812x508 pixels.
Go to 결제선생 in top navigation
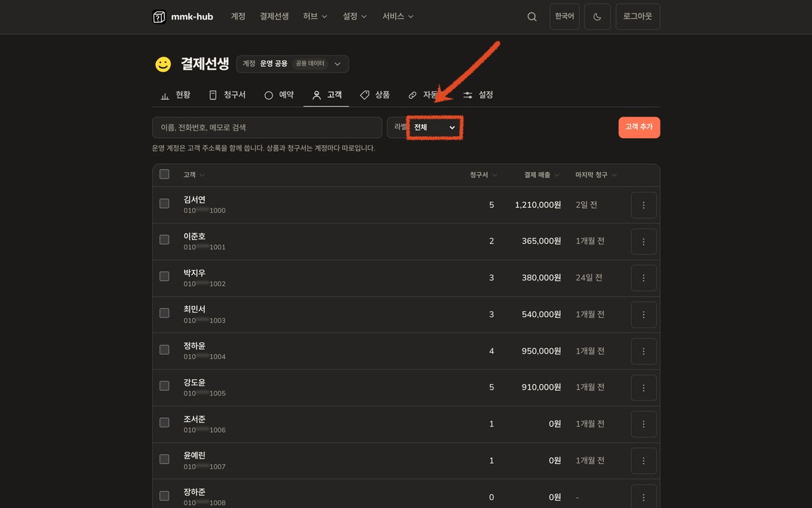pyautogui.click(x=274, y=16)
